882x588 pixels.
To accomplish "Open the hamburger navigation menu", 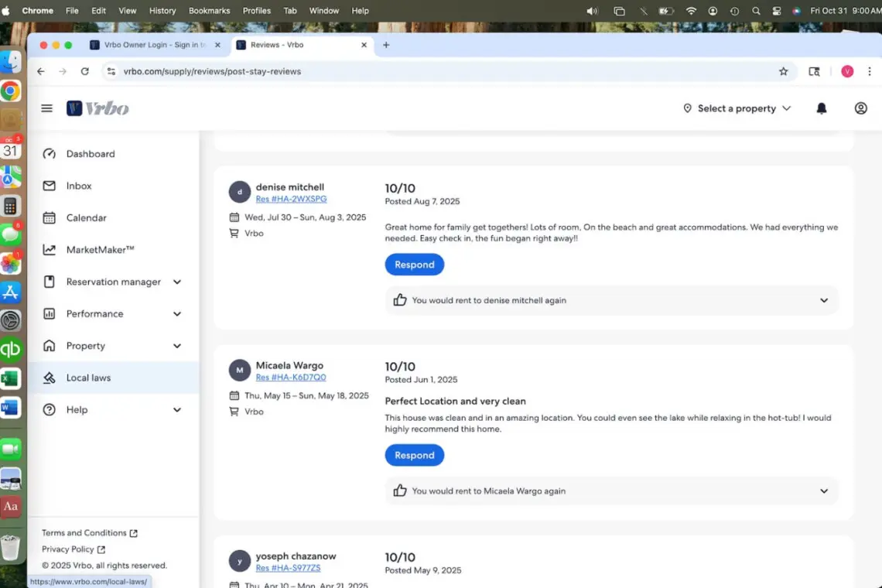I will coord(46,108).
